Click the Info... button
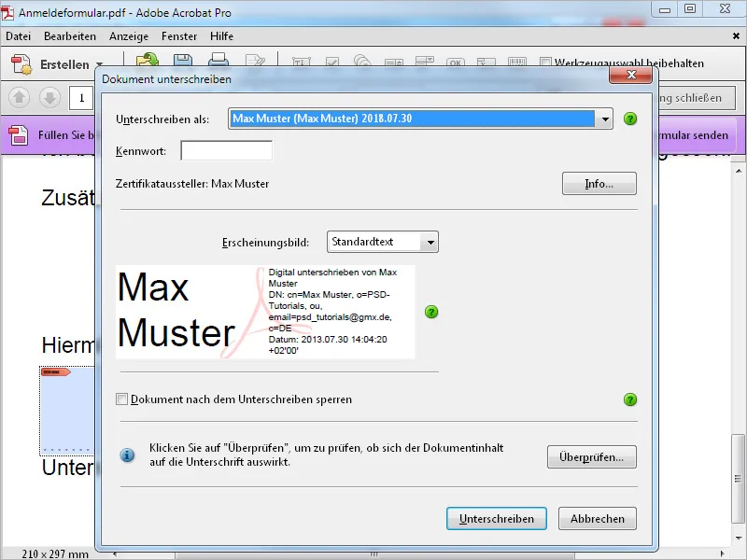The width and height of the screenshot is (747, 560). click(599, 184)
